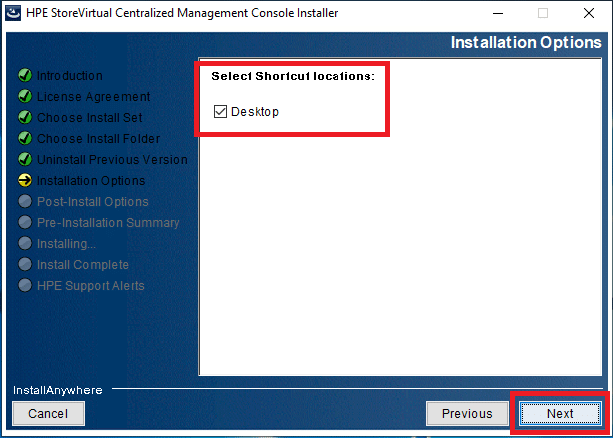Click the InstallAnywhere label
This screenshot has height=438, width=613.
click(58, 390)
